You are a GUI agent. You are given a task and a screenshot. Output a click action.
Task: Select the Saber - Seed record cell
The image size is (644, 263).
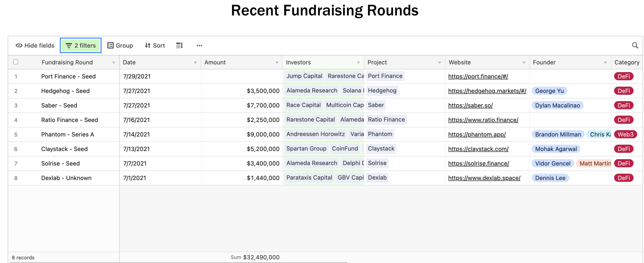click(x=59, y=105)
